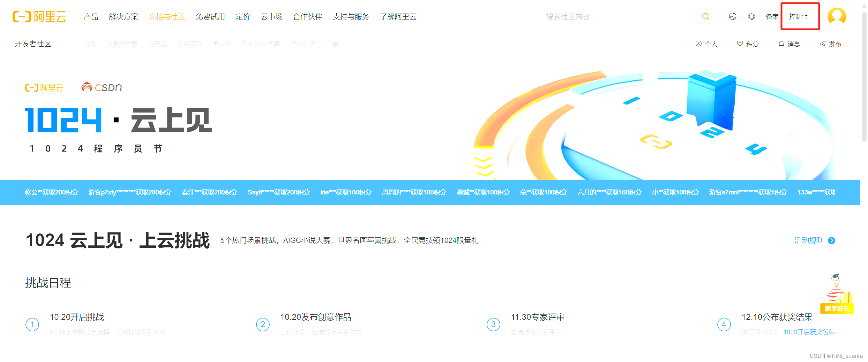Open the 了解阿里云 menu
Screen dimensions: 868x362
pyautogui.click(x=398, y=16)
